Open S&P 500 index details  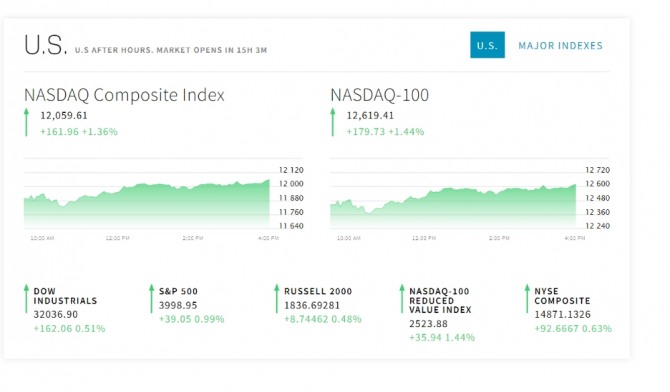[178, 291]
